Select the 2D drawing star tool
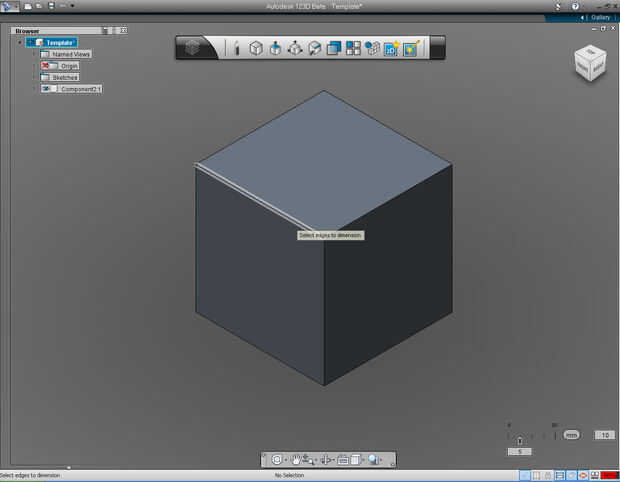The width and height of the screenshot is (620, 482). pyautogui.click(x=392, y=48)
